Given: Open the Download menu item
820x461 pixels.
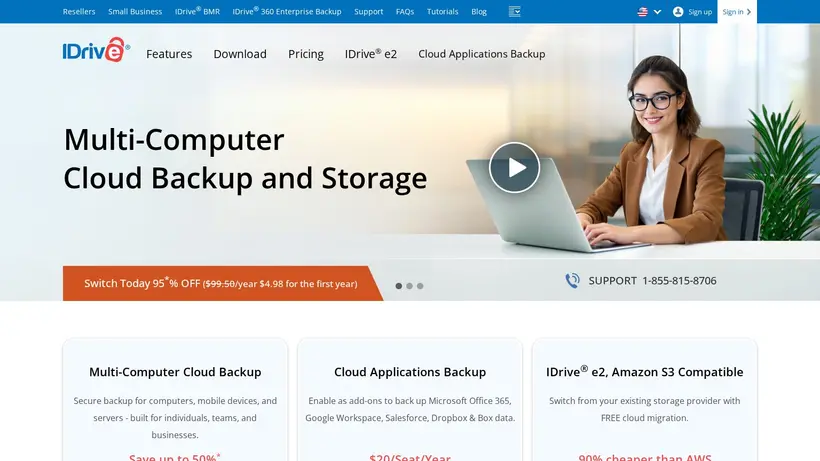Looking at the screenshot, I should coord(240,54).
